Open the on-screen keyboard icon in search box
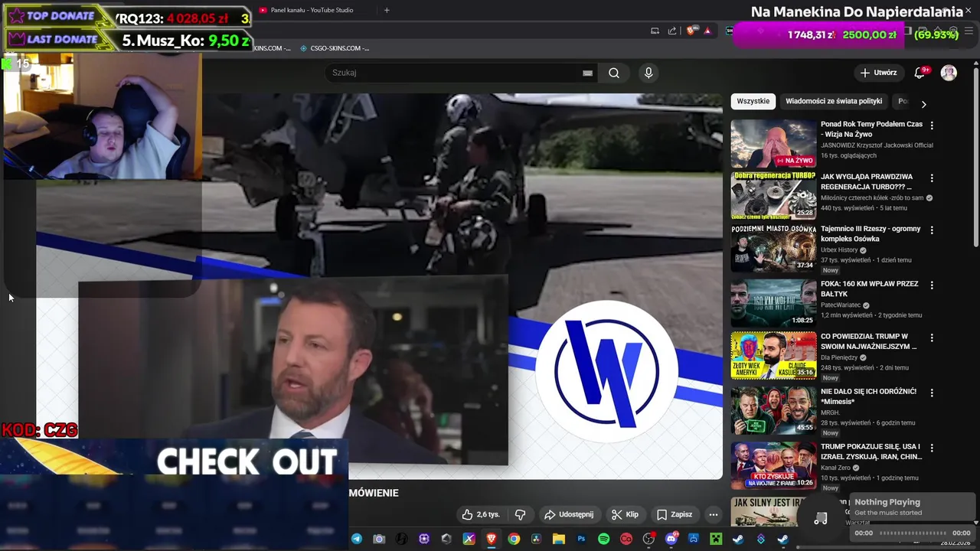Screen dimensions: 980x551 (587, 73)
